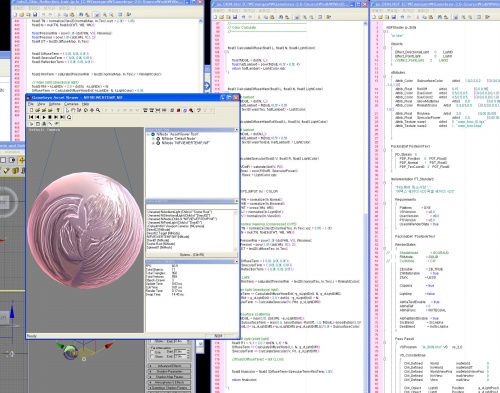The width and height of the screenshot is (500, 393).
Task: Click the square frame icon in third toolbar row
Action: (x=38, y=124)
